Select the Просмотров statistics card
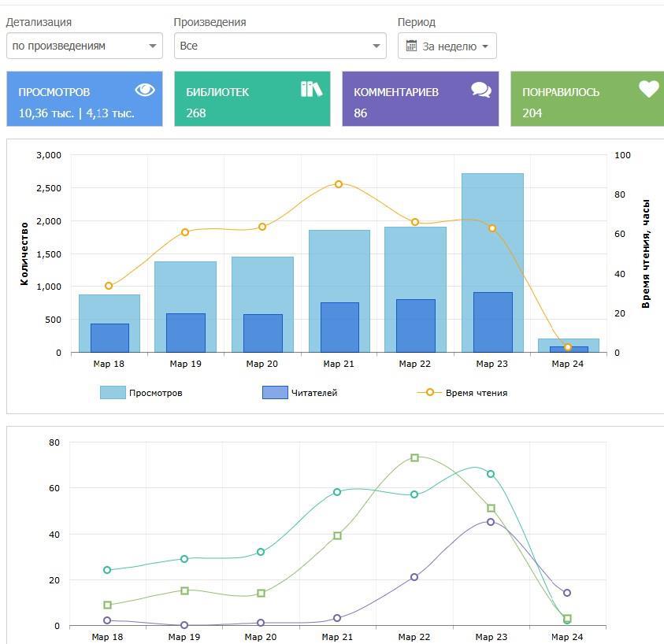664x644 pixels. [x=84, y=99]
